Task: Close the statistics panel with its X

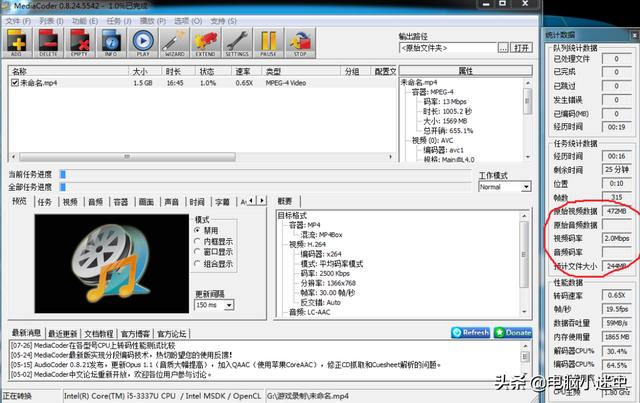Action: 635,36
